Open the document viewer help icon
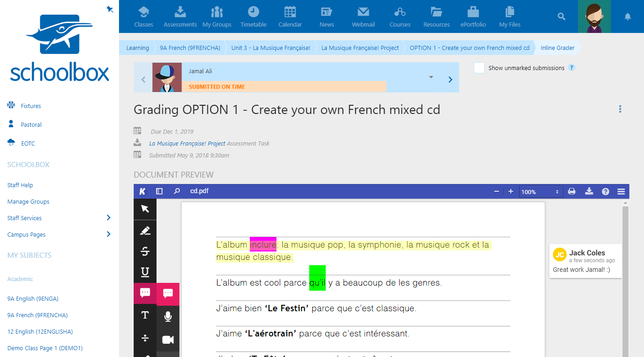Viewport: 644px width, 357px height. coord(606,191)
